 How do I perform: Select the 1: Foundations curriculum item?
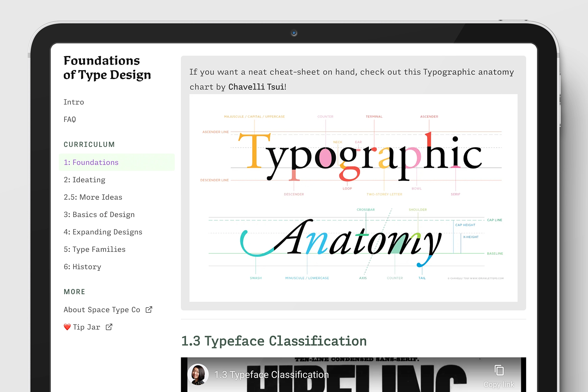(x=117, y=162)
